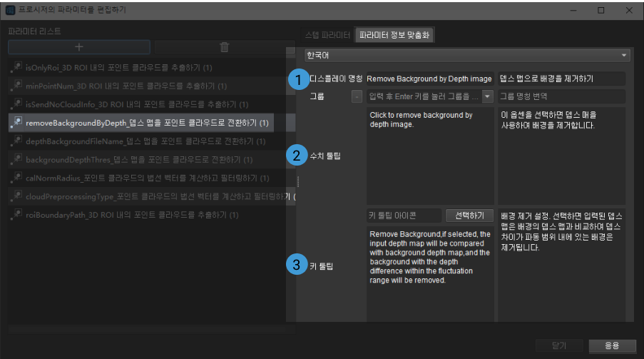The width and height of the screenshot is (644, 359).
Task: Click the 수치 툴팁 label
Action: [x=325, y=156]
